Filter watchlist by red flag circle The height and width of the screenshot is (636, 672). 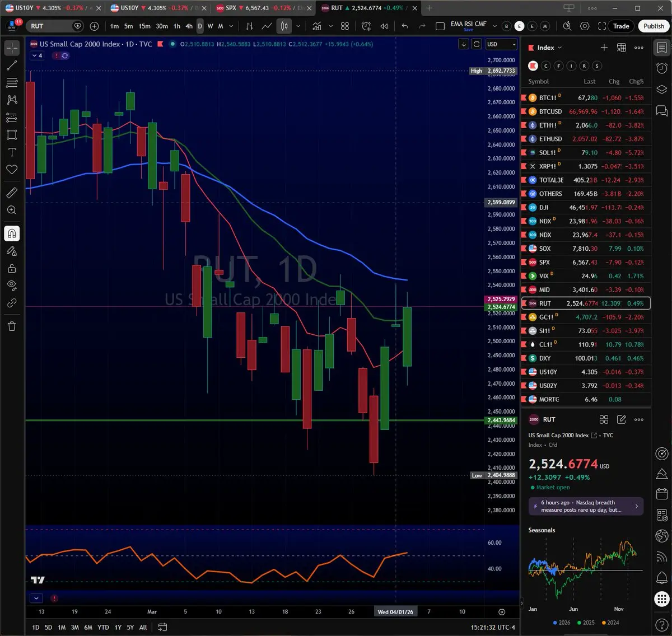pyautogui.click(x=533, y=66)
